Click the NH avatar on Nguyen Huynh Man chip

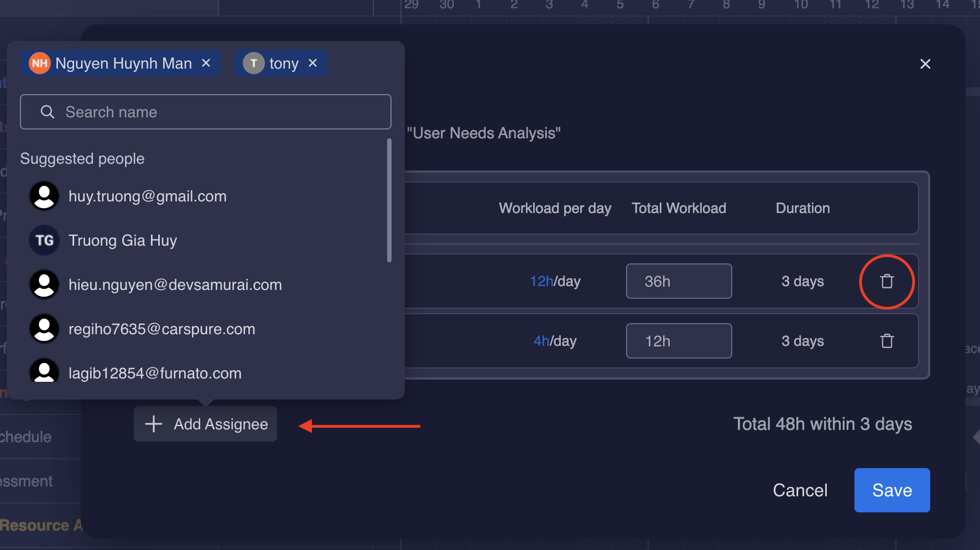[x=39, y=63]
